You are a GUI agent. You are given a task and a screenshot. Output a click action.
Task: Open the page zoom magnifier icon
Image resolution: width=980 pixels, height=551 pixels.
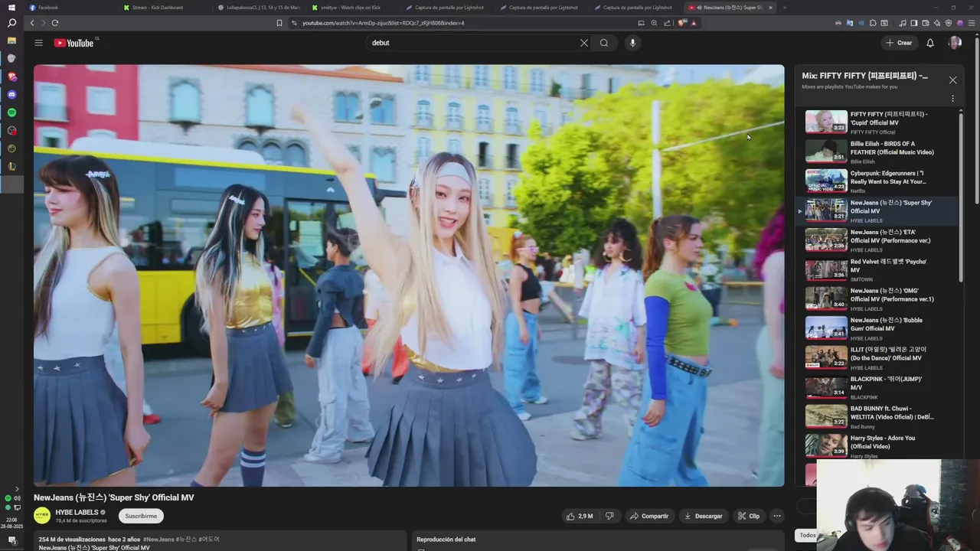point(654,23)
